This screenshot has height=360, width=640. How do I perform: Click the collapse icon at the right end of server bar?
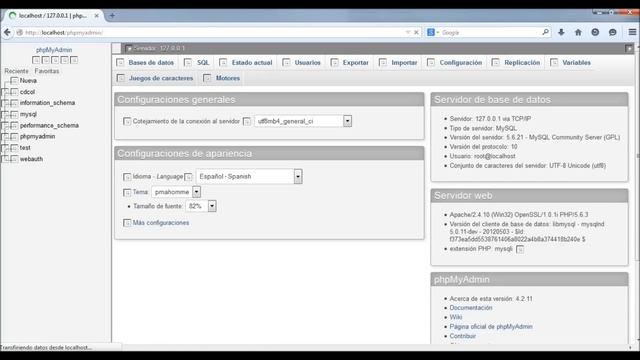629,49
